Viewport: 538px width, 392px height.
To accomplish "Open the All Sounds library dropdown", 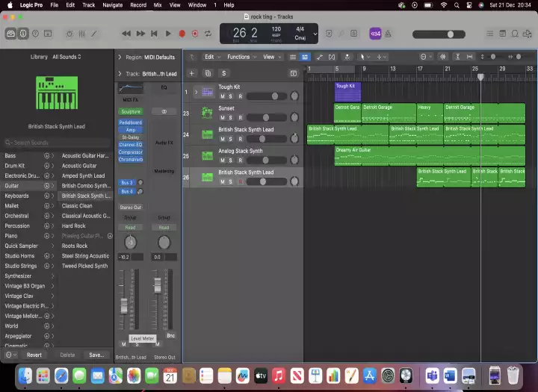I will tap(67, 57).
